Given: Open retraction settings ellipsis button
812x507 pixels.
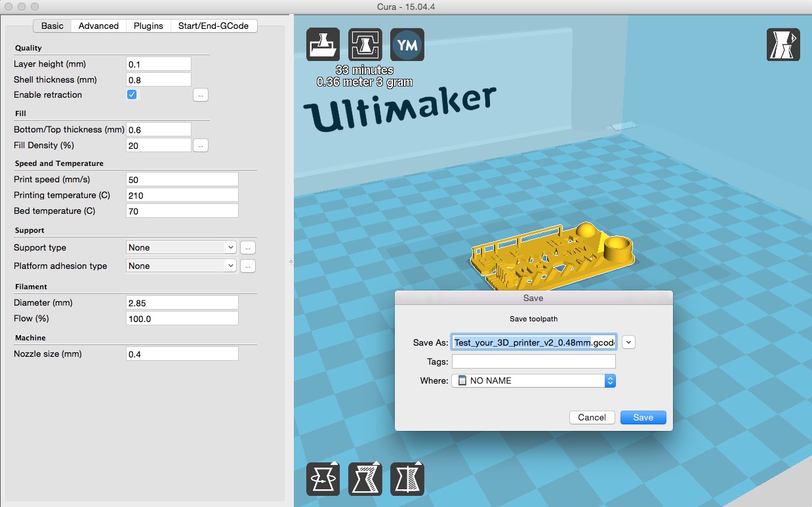Looking at the screenshot, I should pyautogui.click(x=201, y=95).
